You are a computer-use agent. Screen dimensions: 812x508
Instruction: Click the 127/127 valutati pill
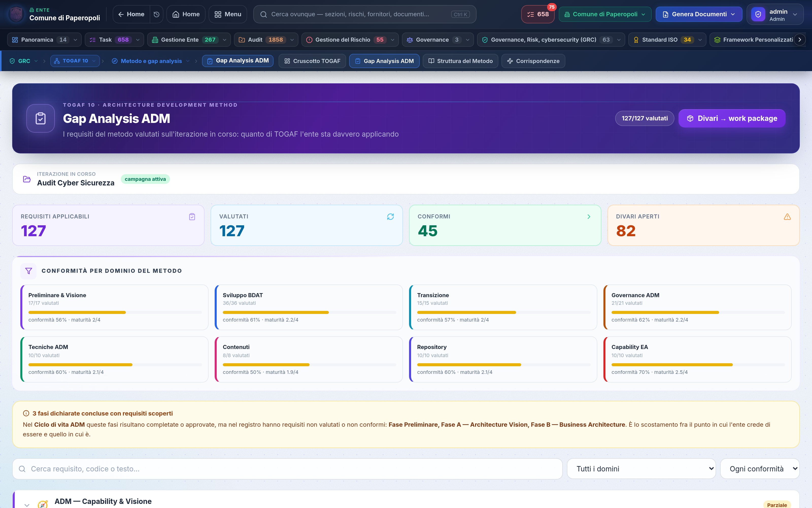click(645, 118)
